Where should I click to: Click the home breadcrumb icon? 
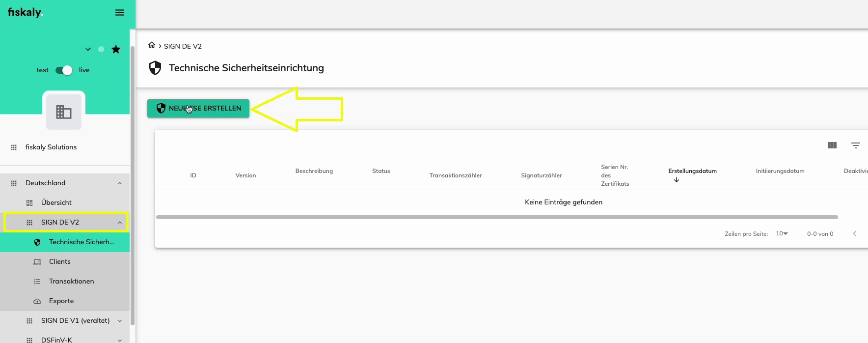(152, 45)
